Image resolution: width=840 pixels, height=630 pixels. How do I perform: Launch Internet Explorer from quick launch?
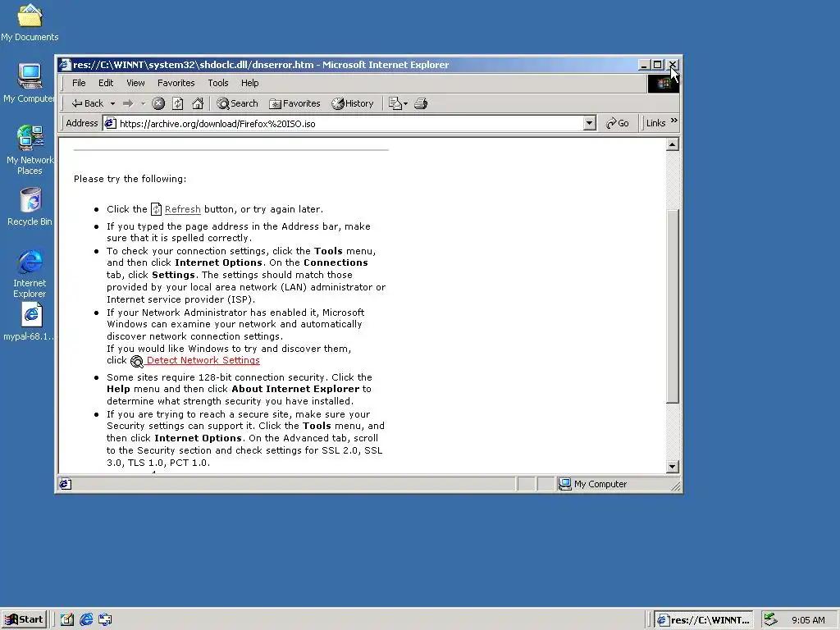pos(86,620)
